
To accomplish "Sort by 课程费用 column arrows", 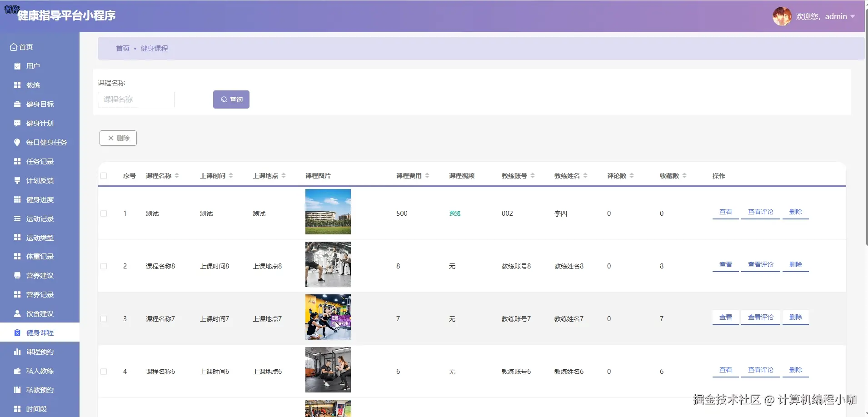I will point(427,176).
